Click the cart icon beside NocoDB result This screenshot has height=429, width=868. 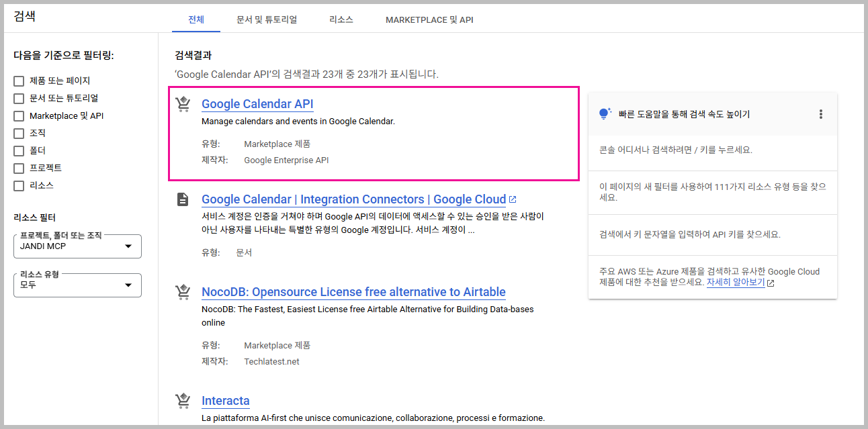click(182, 292)
